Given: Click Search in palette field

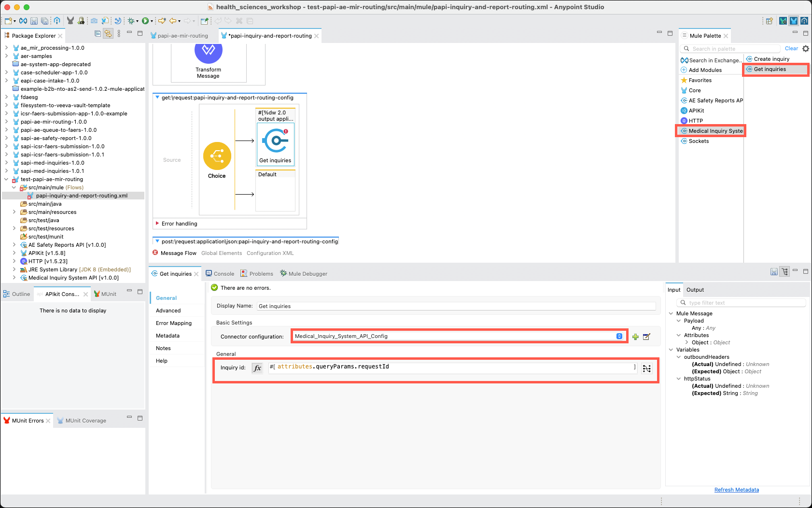Looking at the screenshot, I should point(731,49).
